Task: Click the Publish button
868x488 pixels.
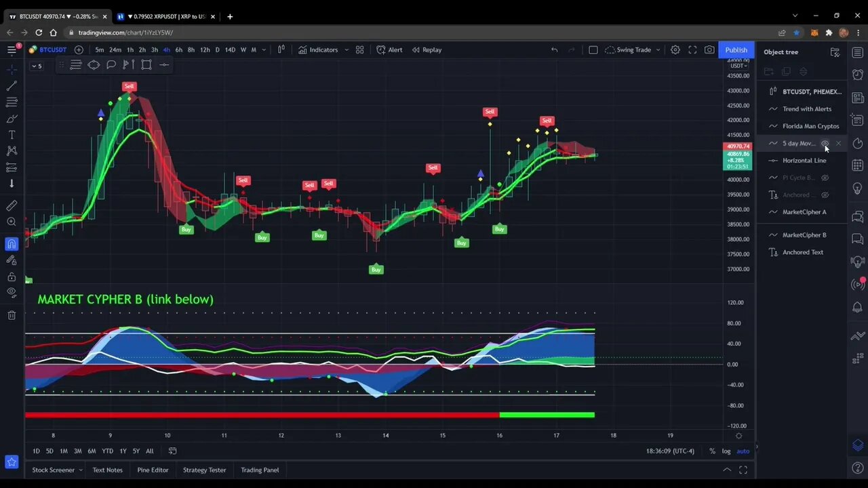Action: [736, 49]
